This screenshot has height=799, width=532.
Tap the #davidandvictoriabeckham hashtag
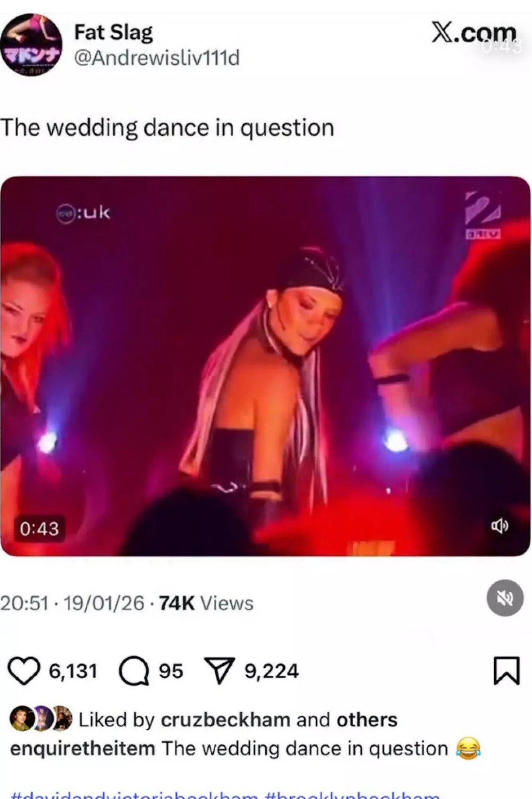point(135,795)
